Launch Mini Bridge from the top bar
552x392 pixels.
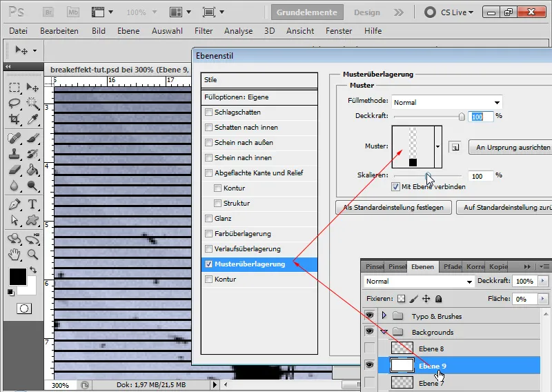[73, 12]
